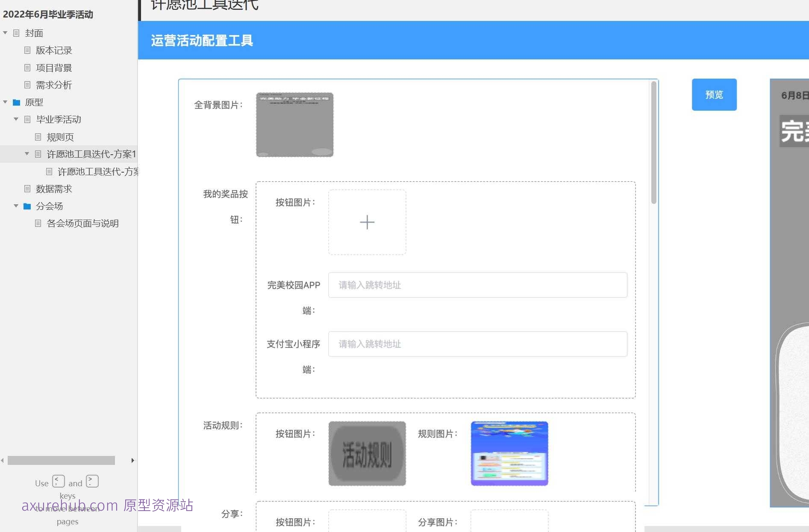Click the page icon next to 版本记录
Image resolution: width=809 pixels, height=532 pixels.
pyautogui.click(x=26, y=50)
